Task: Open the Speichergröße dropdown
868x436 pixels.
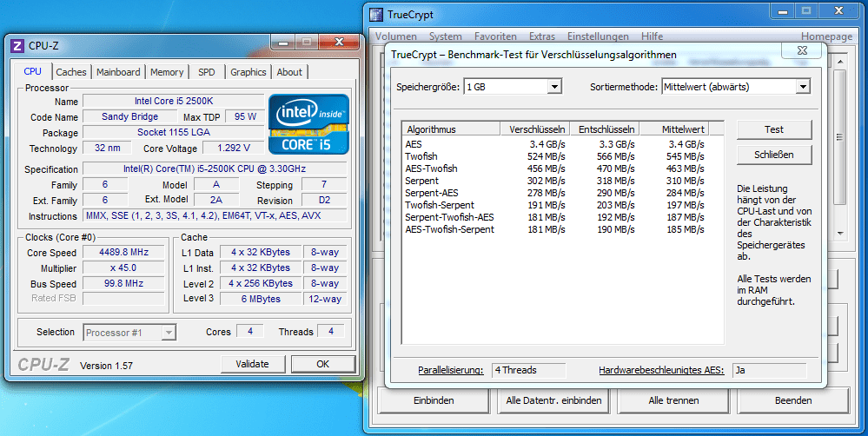Action: (x=554, y=86)
